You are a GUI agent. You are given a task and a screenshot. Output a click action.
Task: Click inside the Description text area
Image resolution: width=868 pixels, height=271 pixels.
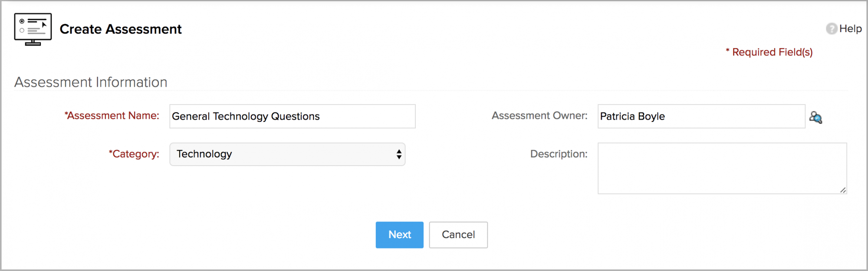[722, 168]
